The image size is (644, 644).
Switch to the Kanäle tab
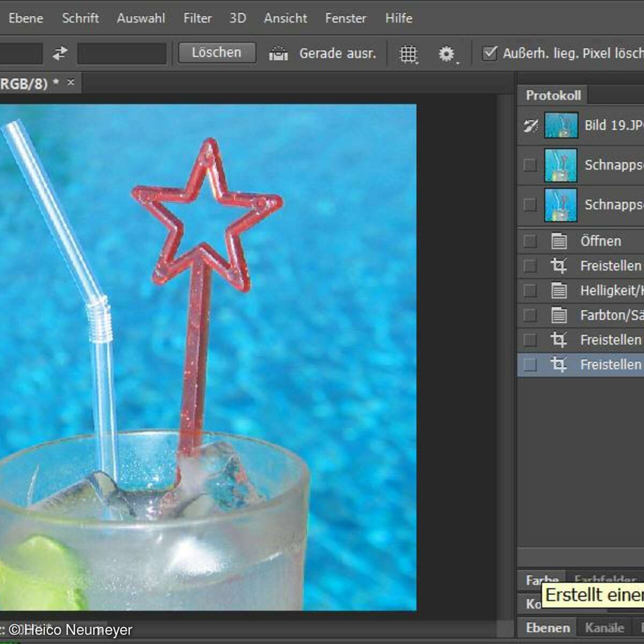604,627
